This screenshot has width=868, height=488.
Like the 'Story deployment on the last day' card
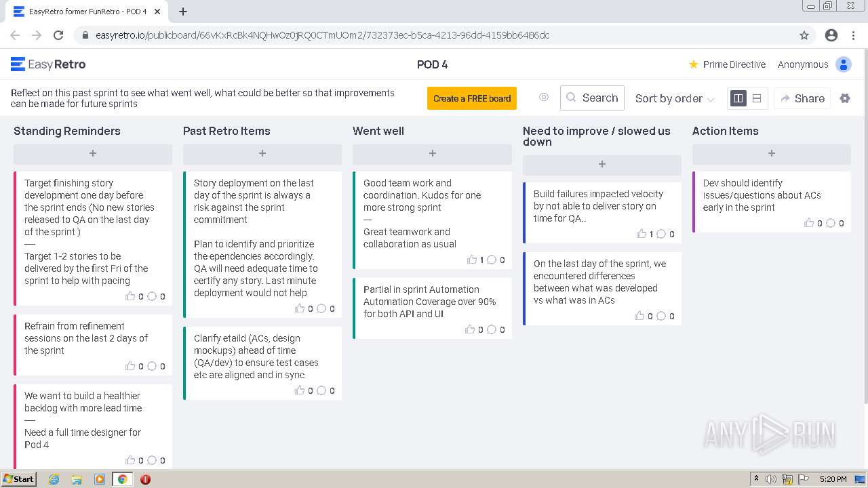click(300, 308)
